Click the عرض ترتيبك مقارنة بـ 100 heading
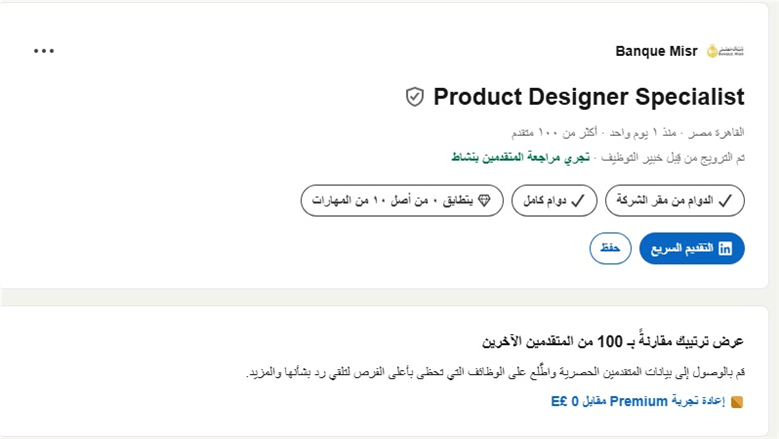 (x=613, y=341)
